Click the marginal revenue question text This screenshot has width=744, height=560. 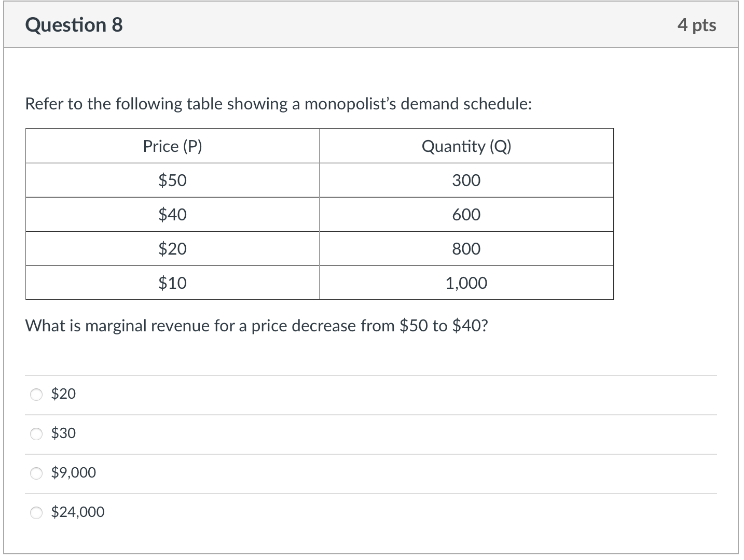pyautogui.click(x=257, y=326)
